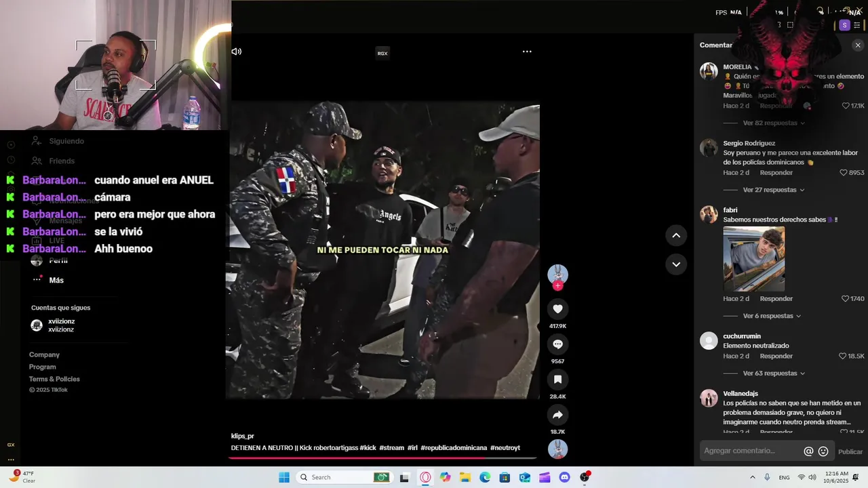This screenshot has width=868, height=488.
Task: Open MORELIA's profile picture
Action: 709,71
